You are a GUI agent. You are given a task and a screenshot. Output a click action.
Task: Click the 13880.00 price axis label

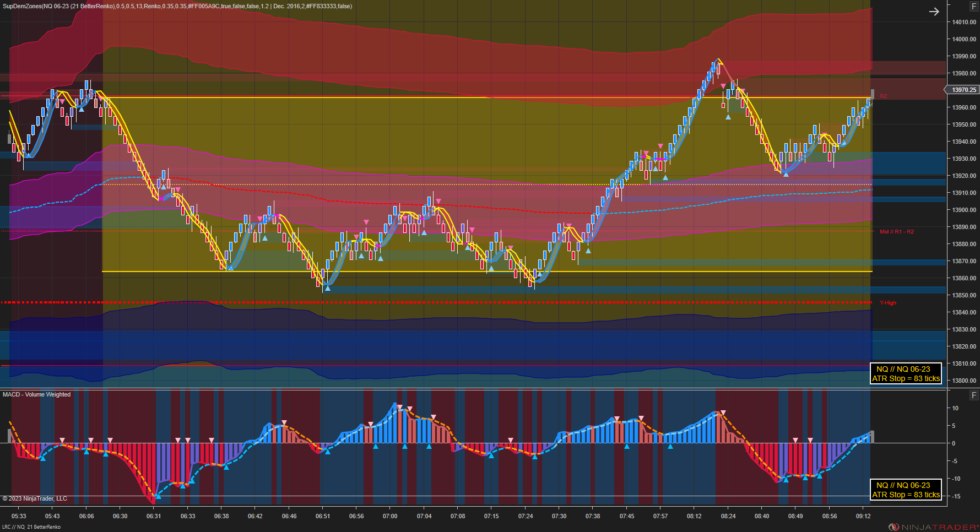pos(964,244)
